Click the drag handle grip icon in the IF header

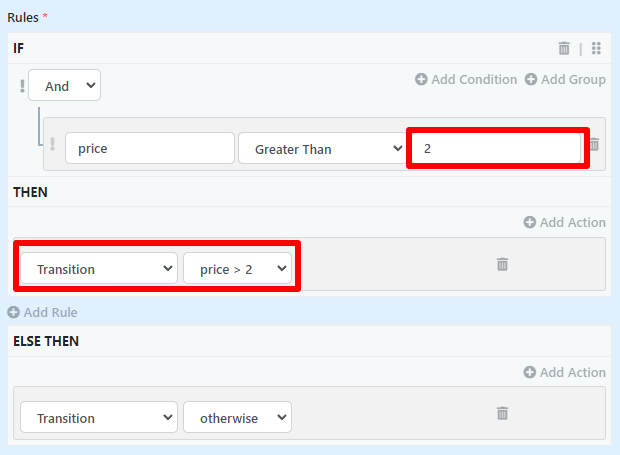(x=596, y=48)
